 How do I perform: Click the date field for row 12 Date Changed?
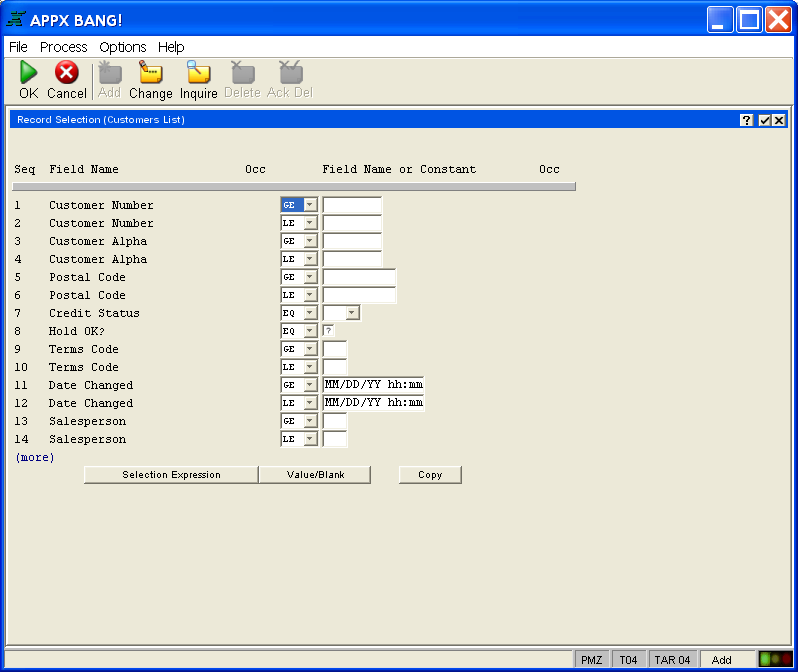(x=374, y=403)
